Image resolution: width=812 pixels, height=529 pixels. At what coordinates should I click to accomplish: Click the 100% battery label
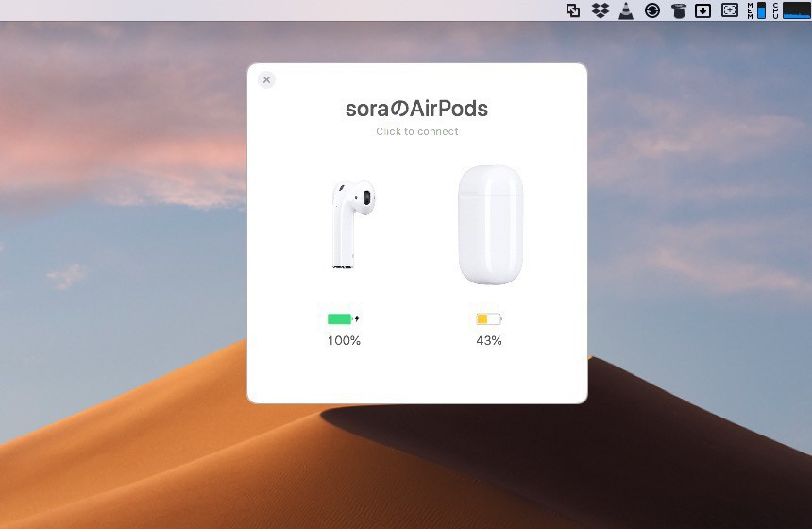point(344,340)
